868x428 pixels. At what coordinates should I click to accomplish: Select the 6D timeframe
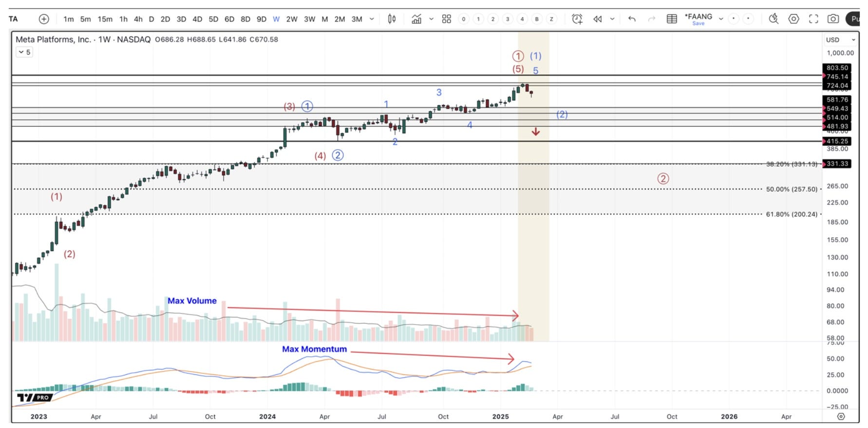click(229, 19)
